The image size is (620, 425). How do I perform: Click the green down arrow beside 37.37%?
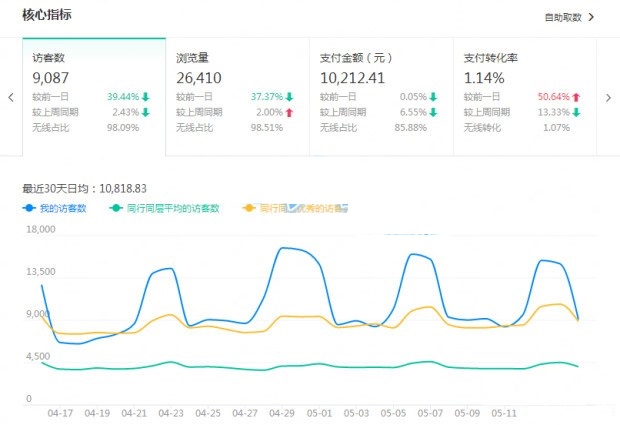(289, 97)
